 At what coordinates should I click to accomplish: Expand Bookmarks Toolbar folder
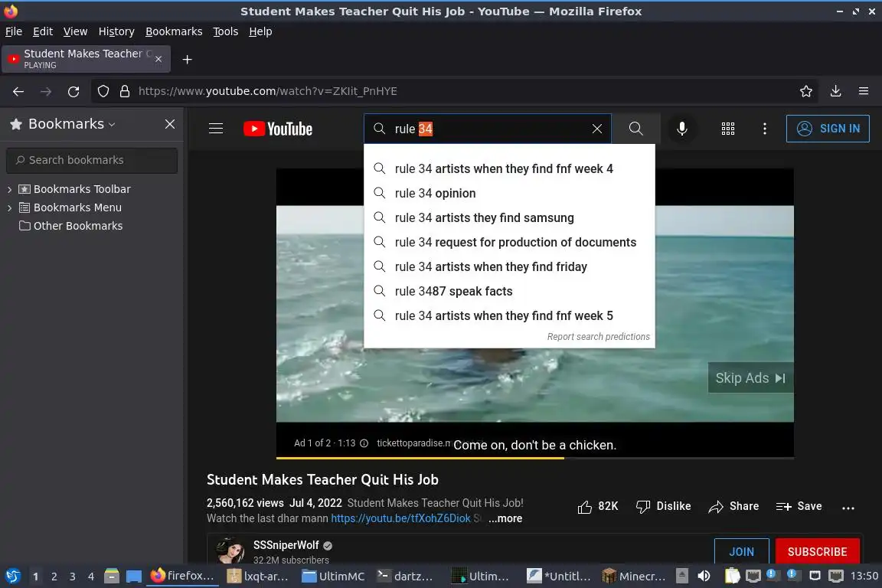click(9, 190)
